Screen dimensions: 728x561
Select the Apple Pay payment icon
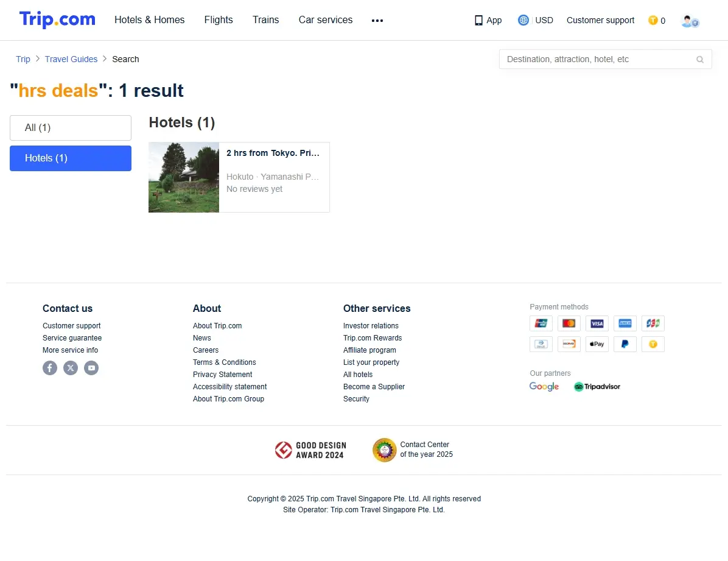[x=597, y=344]
